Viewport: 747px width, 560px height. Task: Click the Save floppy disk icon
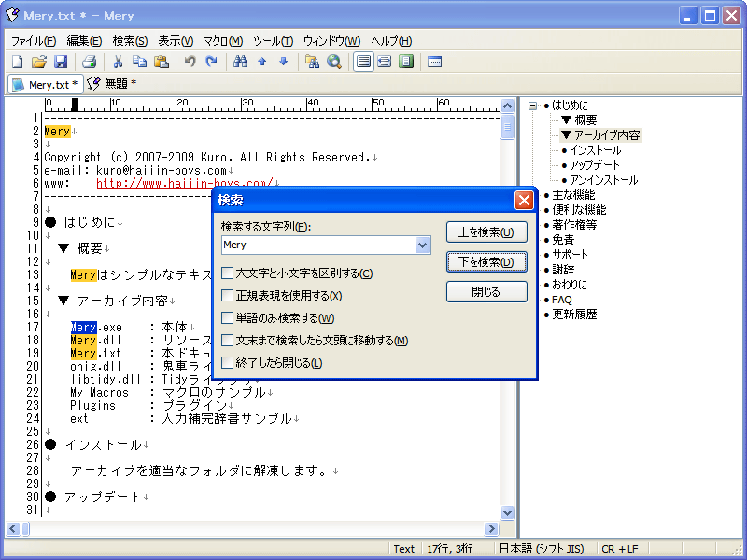[x=61, y=62]
